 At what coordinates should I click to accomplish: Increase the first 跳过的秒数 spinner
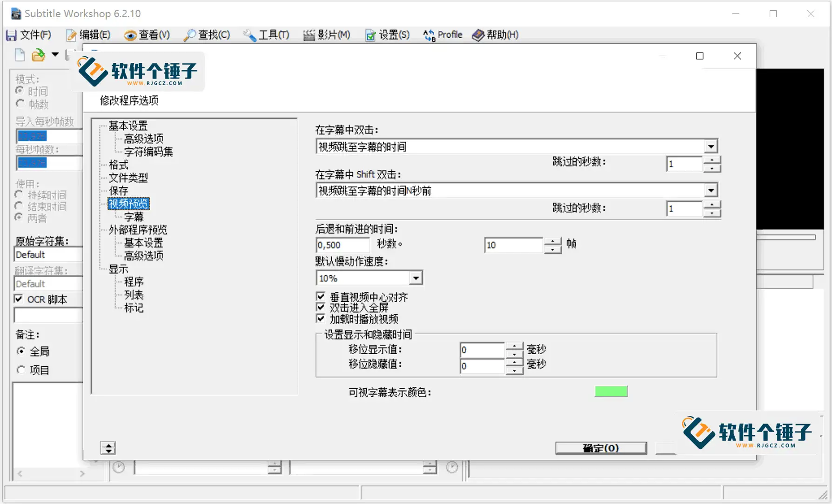[712, 160]
